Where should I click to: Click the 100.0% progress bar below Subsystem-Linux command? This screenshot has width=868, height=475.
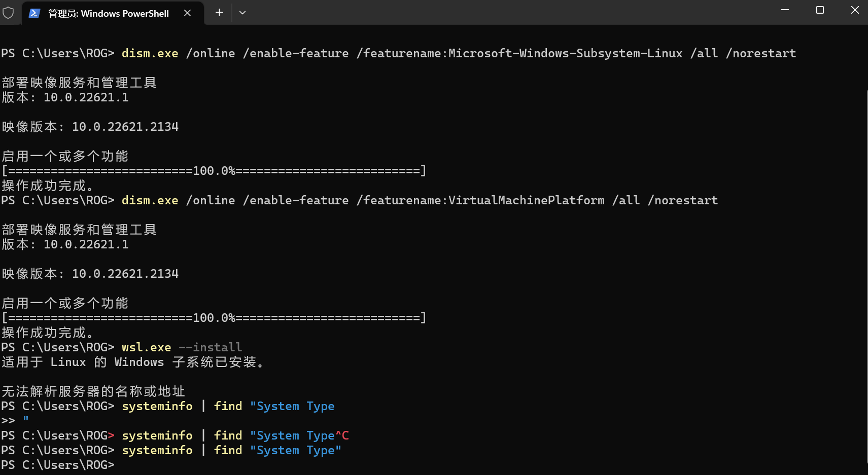(x=214, y=171)
